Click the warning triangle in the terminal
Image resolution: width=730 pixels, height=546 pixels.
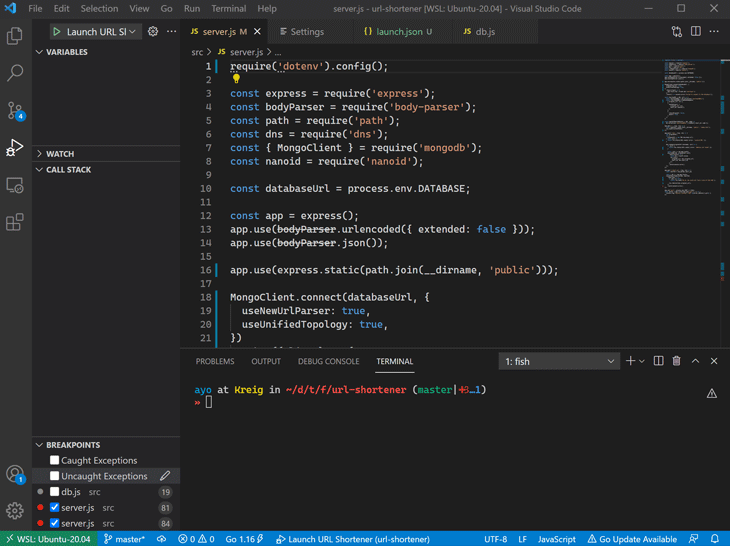(711, 394)
